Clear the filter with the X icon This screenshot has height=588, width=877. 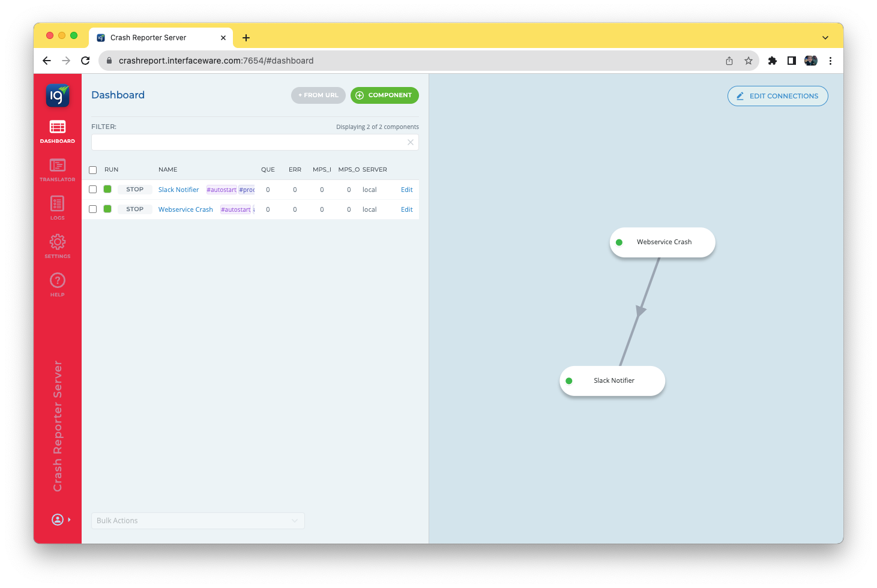click(411, 142)
